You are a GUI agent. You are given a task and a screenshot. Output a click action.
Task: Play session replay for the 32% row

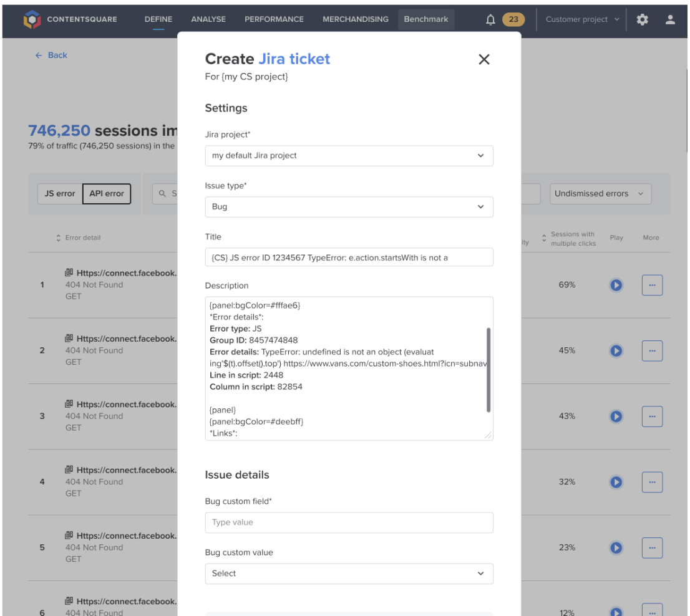pyautogui.click(x=616, y=483)
